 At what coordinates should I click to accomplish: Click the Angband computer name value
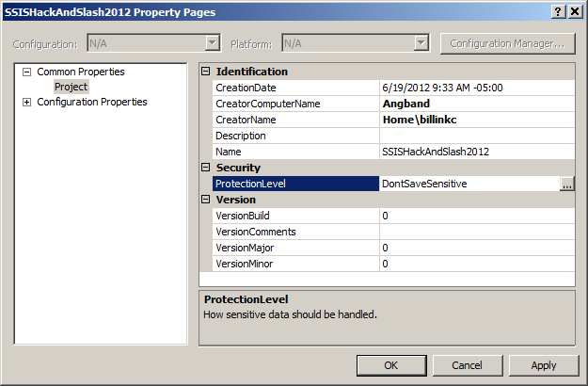pyautogui.click(x=406, y=104)
